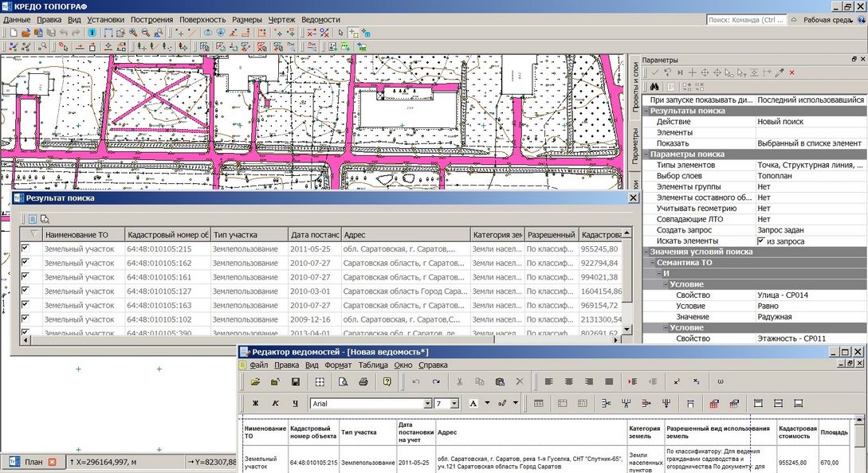Toggle the 'из запроса' checkbox
The image size is (868, 473).
(x=761, y=241)
